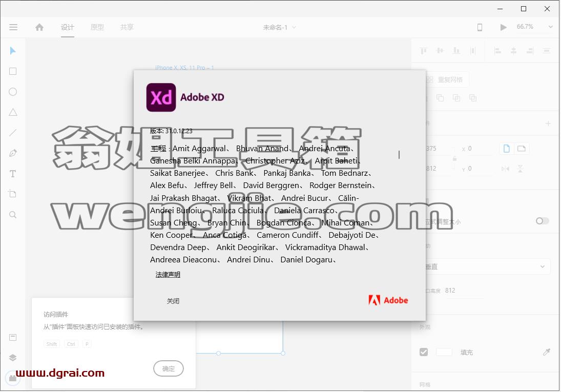Switch to the 共享 tab
Viewport: 561px width, 392px height.
point(127,27)
